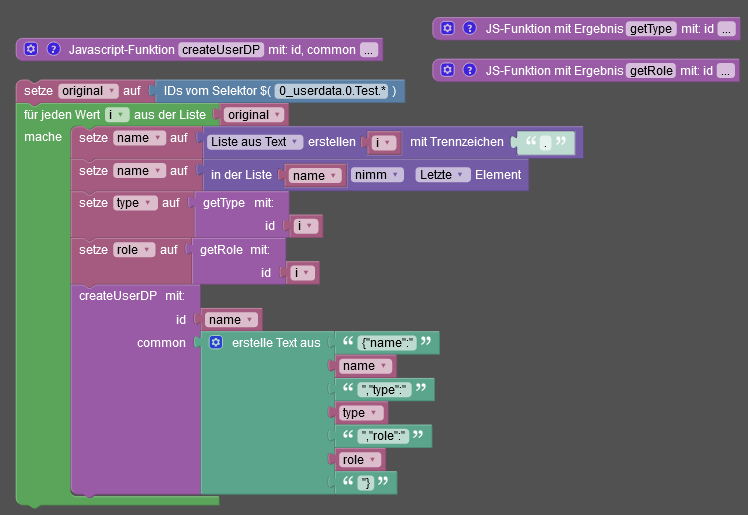The width and height of the screenshot is (748, 515).
Task: Open 'original' variable dropdown in setze block
Action: pyautogui.click(x=88, y=91)
